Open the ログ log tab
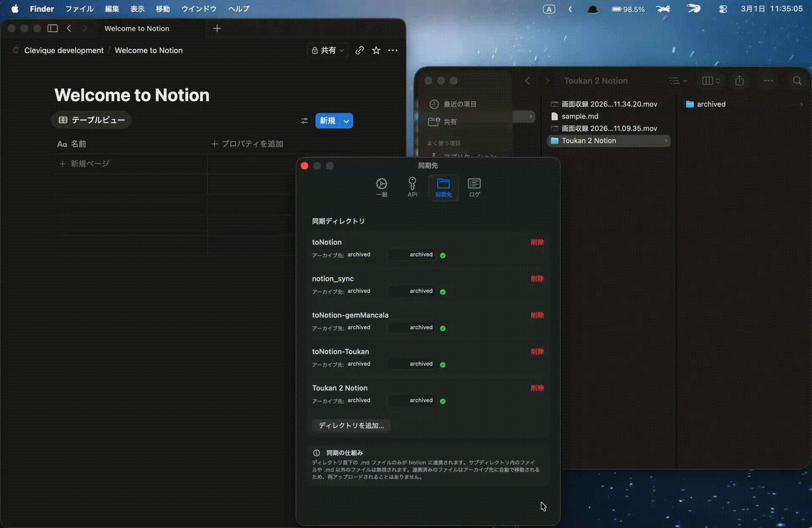Viewport: 812px width, 528px height. [x=474, y=187]
